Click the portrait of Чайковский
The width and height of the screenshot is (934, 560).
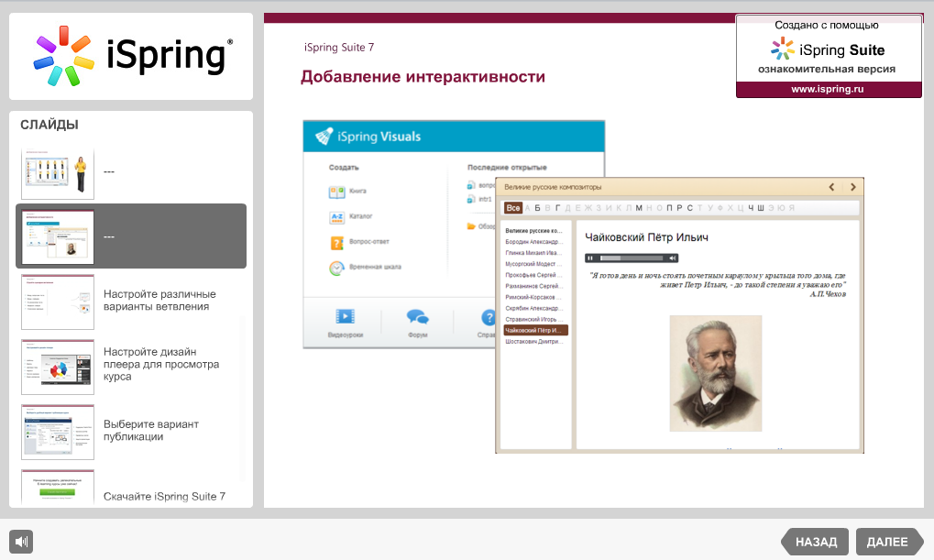pos(715,374)
